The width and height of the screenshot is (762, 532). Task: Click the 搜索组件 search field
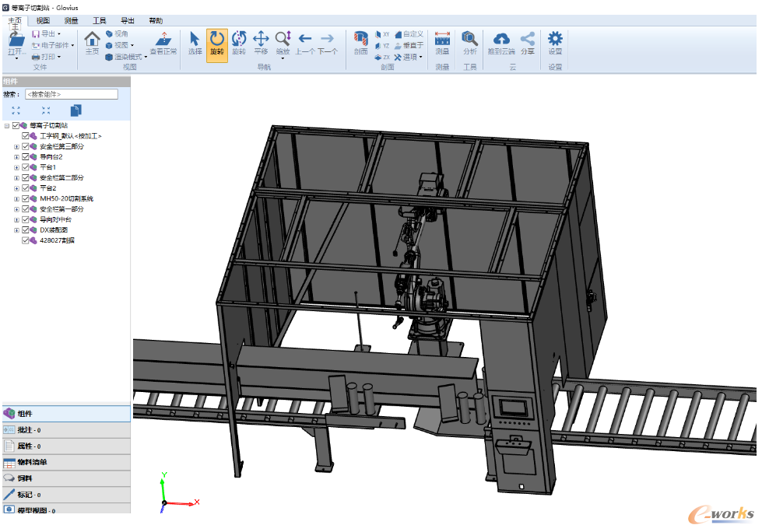[x=72, y=94]
